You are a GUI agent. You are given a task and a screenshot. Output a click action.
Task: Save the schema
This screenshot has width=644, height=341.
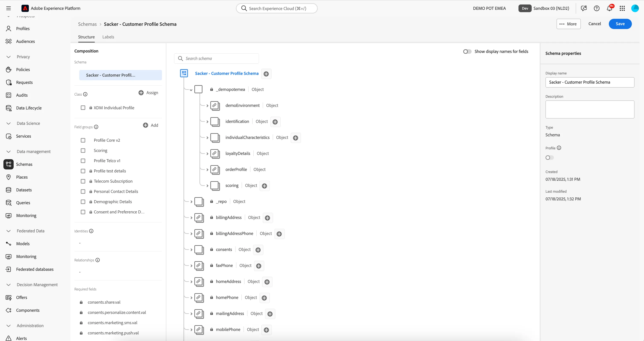(620, 24)
